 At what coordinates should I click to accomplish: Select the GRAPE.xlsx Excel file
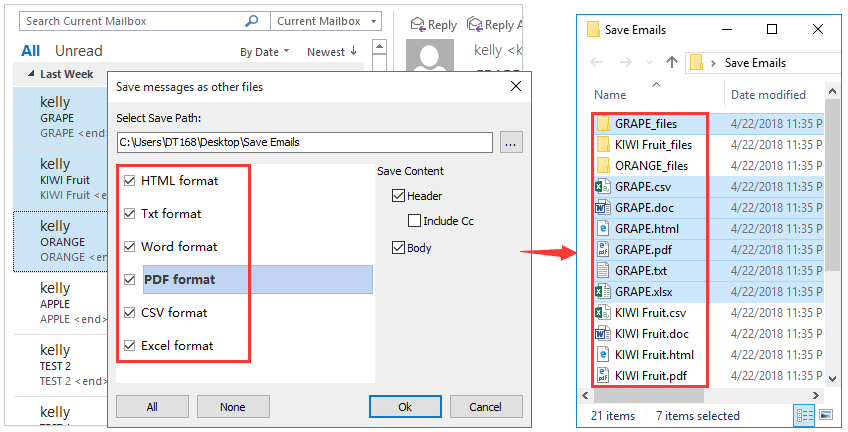click(x=644, y=291)
